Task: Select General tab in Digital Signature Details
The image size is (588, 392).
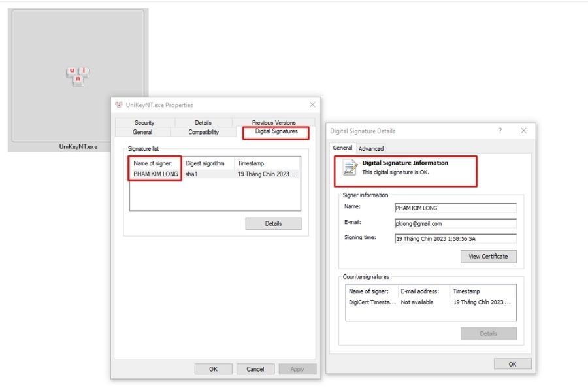Action: (x=343, y=148)
